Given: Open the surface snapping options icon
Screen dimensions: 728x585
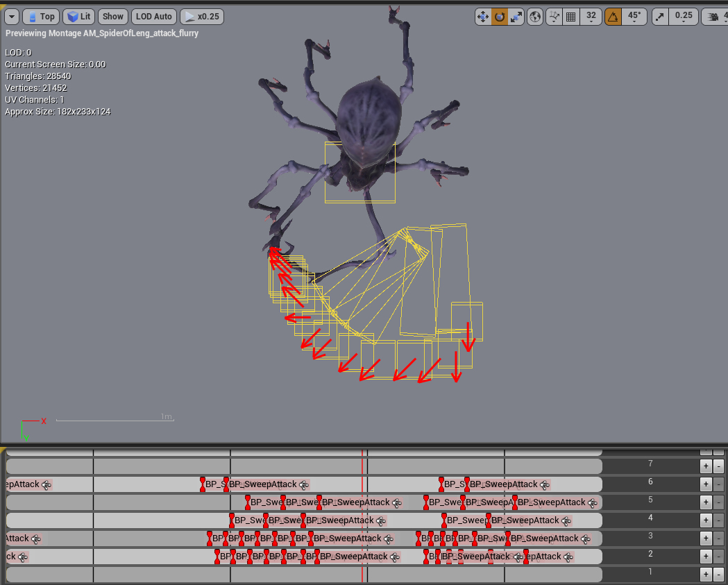Looking at the screenshot, I should click(555, 17).
